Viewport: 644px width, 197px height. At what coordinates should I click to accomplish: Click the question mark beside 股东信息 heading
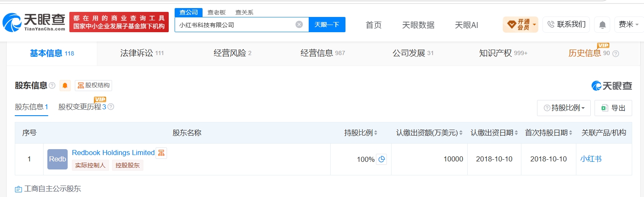coord(52,86)
